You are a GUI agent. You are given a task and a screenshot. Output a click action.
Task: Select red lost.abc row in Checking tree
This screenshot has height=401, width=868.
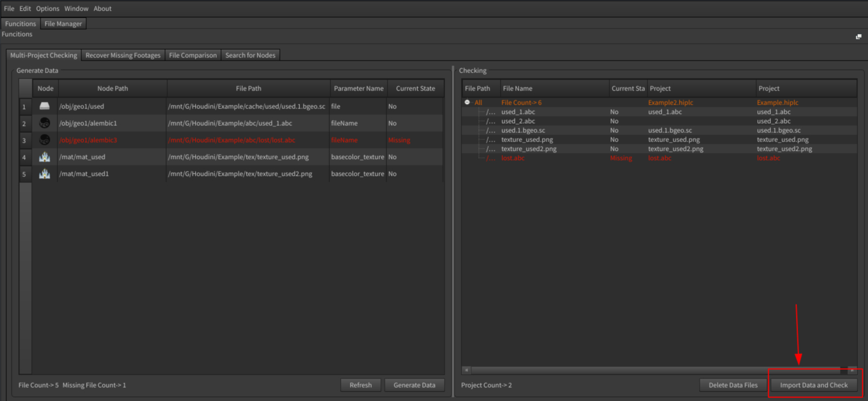(x=659, y=158)
